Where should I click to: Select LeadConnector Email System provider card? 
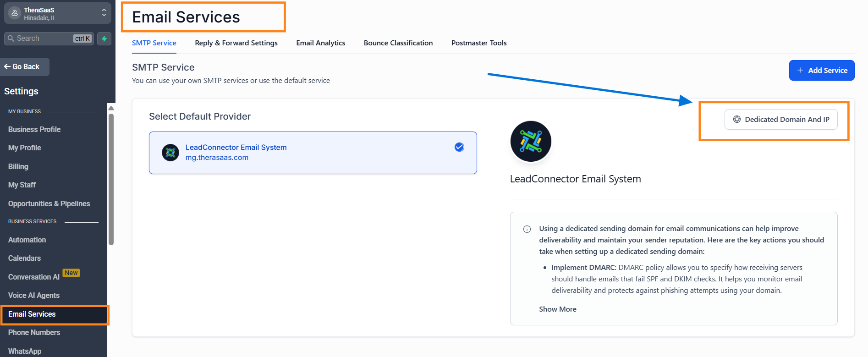(313, 153)
